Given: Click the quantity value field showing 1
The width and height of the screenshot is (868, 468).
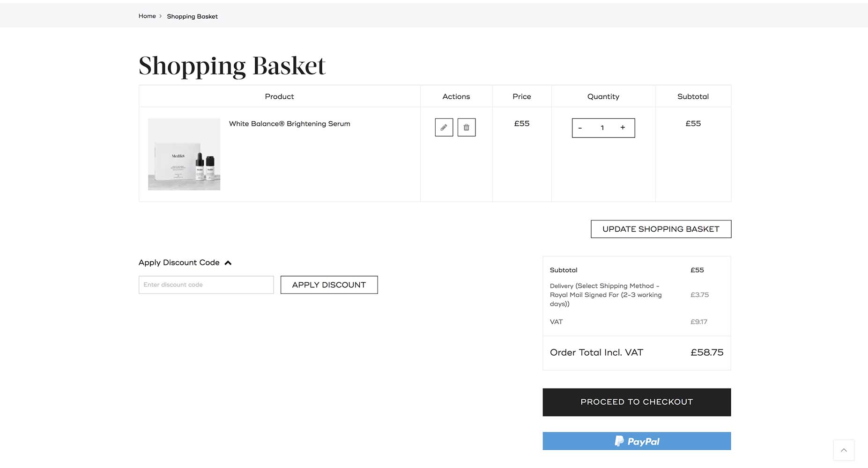Looking at the screenshot, I should 602,128.
